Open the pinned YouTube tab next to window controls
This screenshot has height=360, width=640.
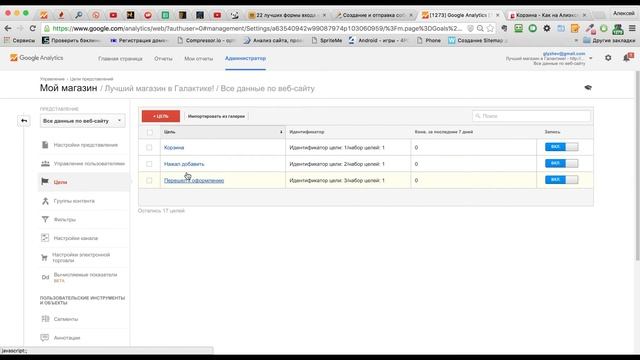pos(113,15)
